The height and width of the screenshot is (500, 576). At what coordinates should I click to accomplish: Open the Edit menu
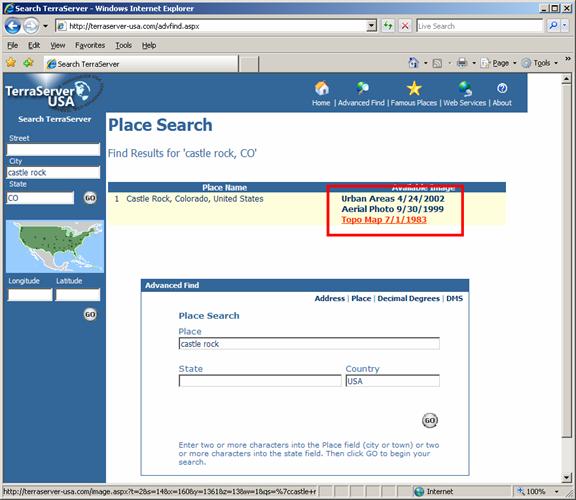pyautogui.click(x=34, y=45)
